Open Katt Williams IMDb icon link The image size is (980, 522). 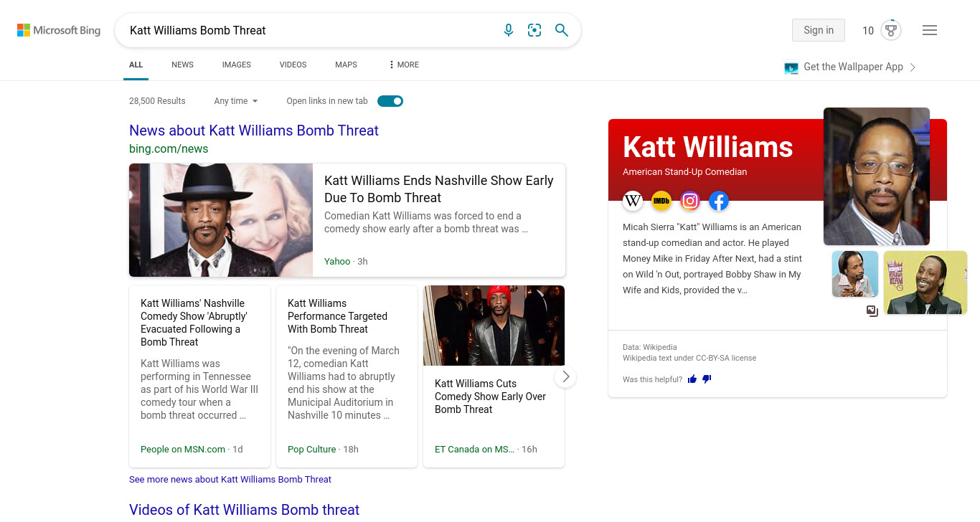[661, 201]
